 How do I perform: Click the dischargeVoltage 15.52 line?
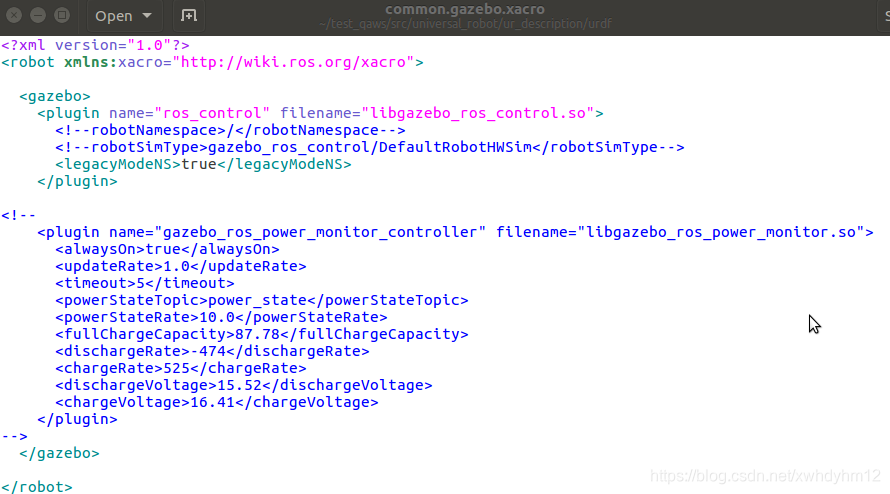tap(244, 386)
